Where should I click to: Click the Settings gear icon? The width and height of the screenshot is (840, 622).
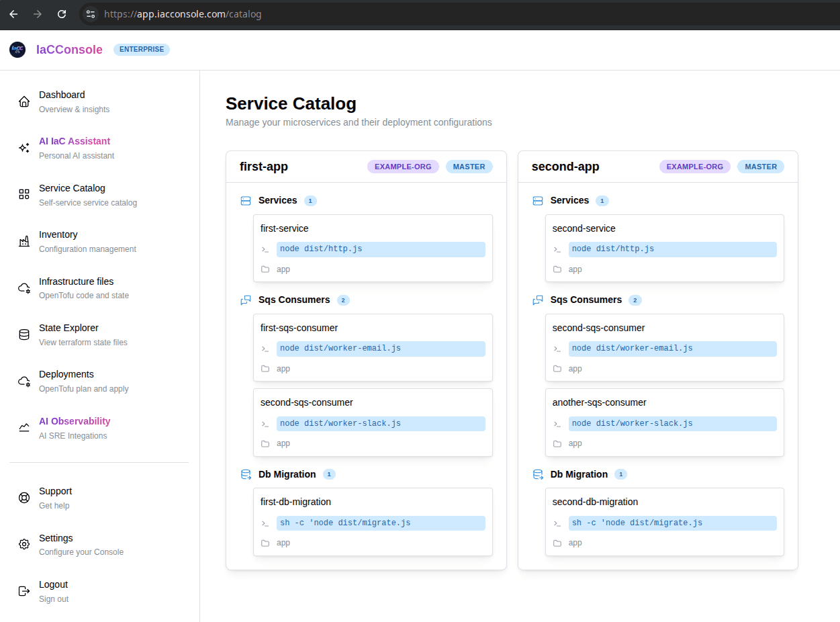click(24, 545)
